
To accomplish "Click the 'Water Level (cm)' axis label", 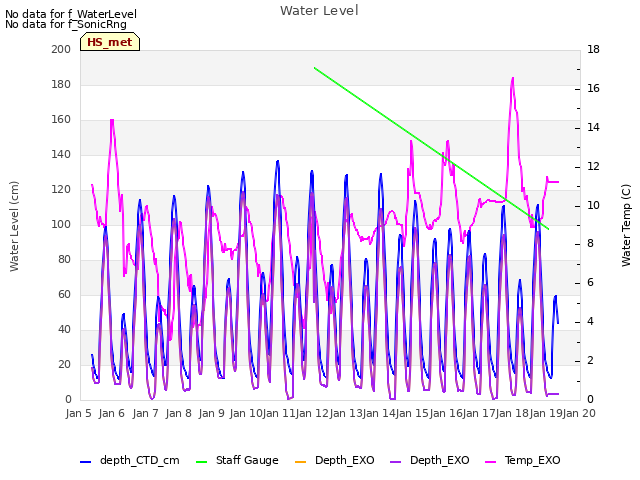I will 14,226.
